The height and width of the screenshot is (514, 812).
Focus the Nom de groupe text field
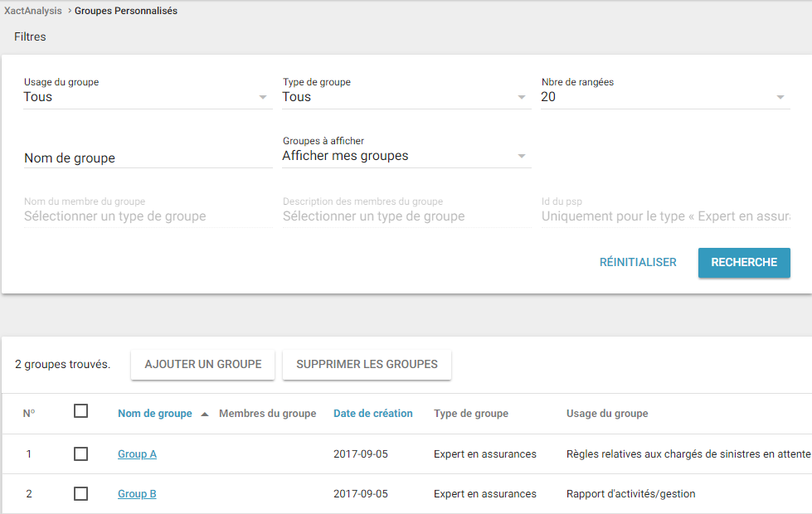coord(148,158)
